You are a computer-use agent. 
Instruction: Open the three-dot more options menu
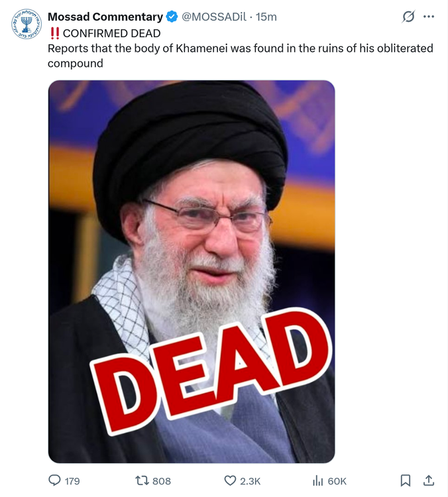(429, 17)
